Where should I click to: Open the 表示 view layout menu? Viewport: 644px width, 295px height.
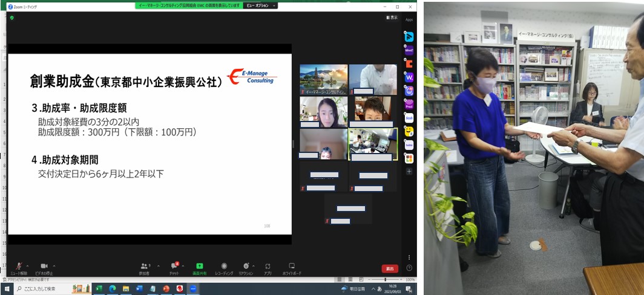[x=392, y=18]
